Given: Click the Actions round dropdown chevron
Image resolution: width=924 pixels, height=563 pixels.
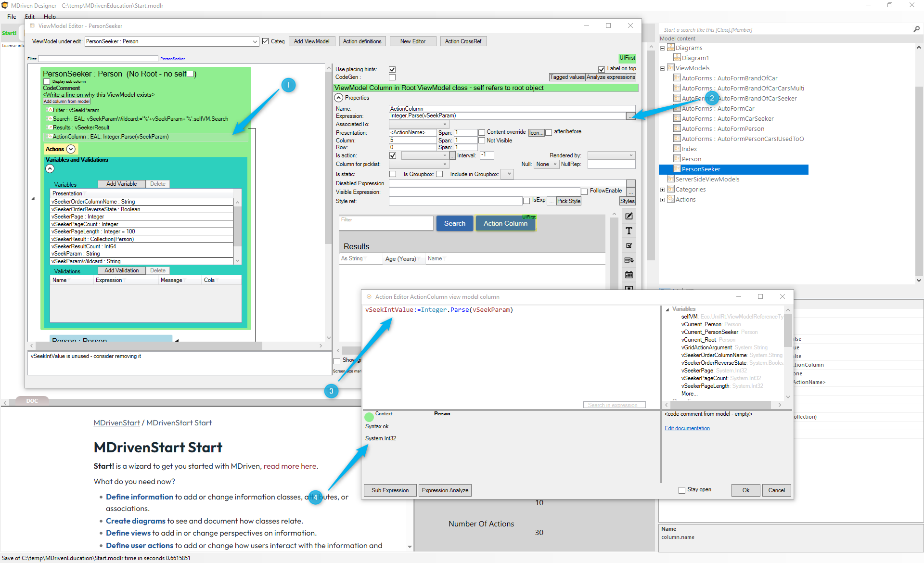Looking at the screenshot, I should [71, 149].
